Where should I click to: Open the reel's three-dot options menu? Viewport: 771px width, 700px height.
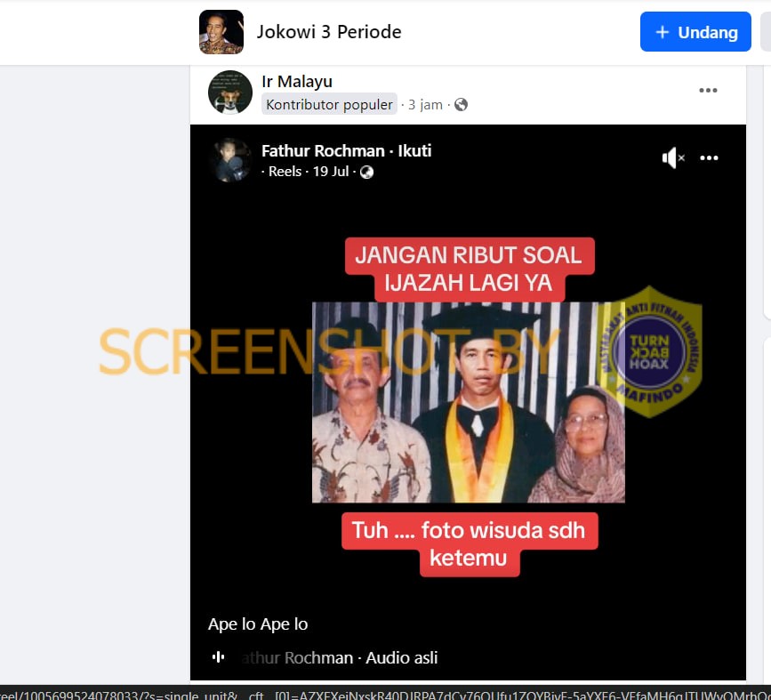pos(709,158)
